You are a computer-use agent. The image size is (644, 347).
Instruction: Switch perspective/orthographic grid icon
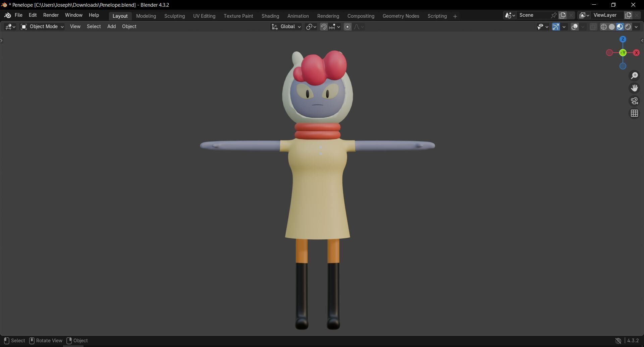[634, 114]
